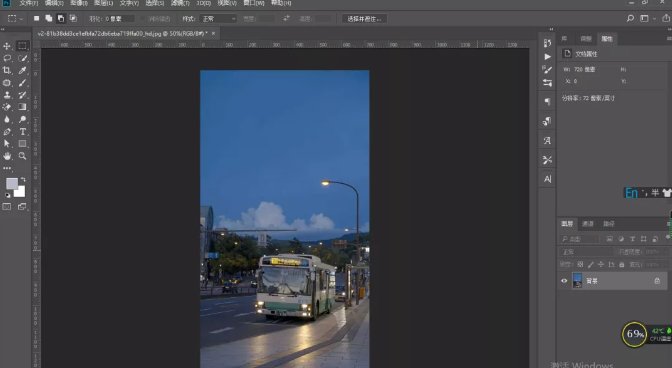
Task: Switch to the Properties (属性) tab
Action: 607,39
